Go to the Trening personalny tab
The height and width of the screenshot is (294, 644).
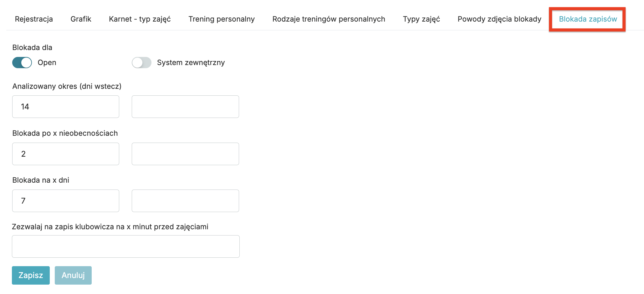tap(221, 19)
